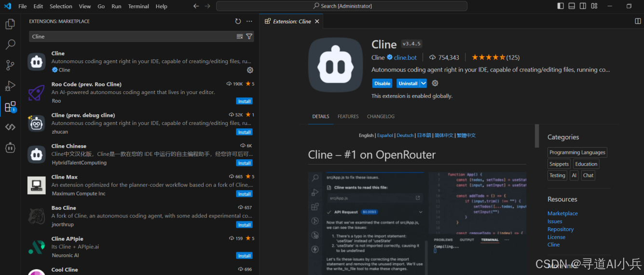Open manage gear for Cline list item
The height and width of the screenshot is (275, 644).
[250, 70]
